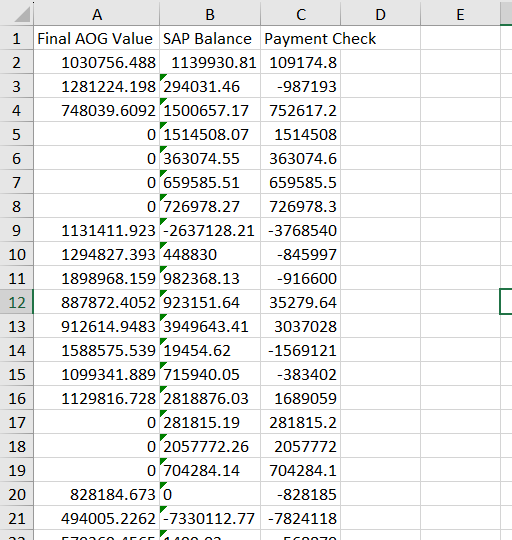
Task: Select cell with value 109174.8
Action: coord(301,62)
